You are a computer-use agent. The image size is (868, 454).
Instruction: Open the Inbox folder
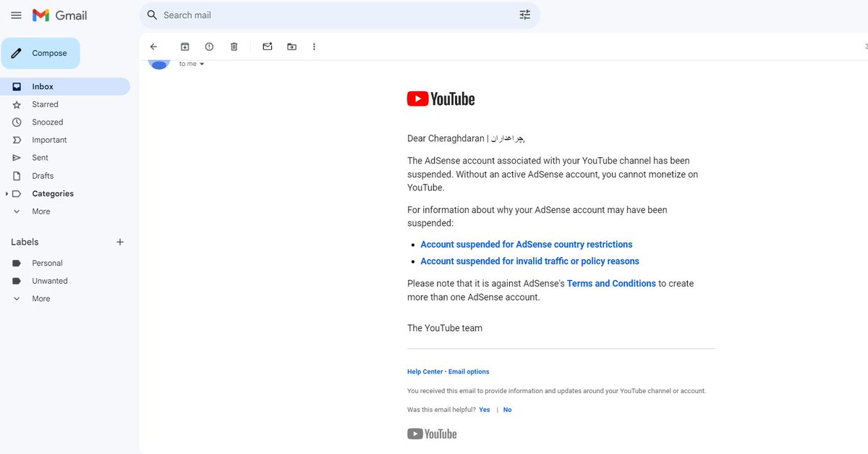click(65, 87)
